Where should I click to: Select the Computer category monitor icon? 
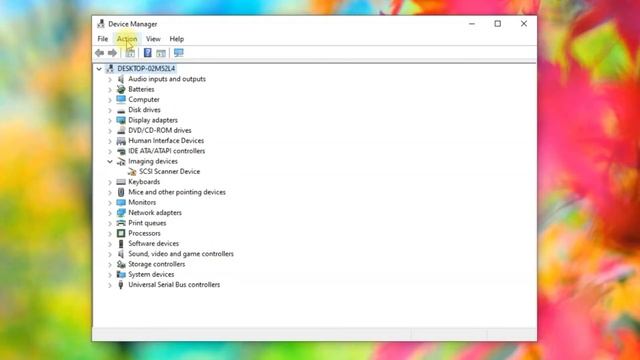tap(121, 100)
